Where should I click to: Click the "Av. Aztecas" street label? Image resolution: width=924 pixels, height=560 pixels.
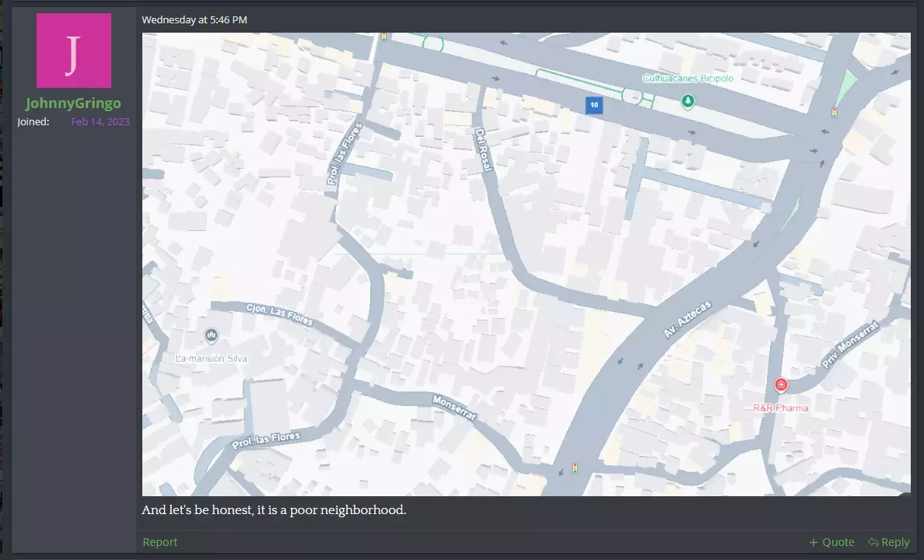click(687, 320)
